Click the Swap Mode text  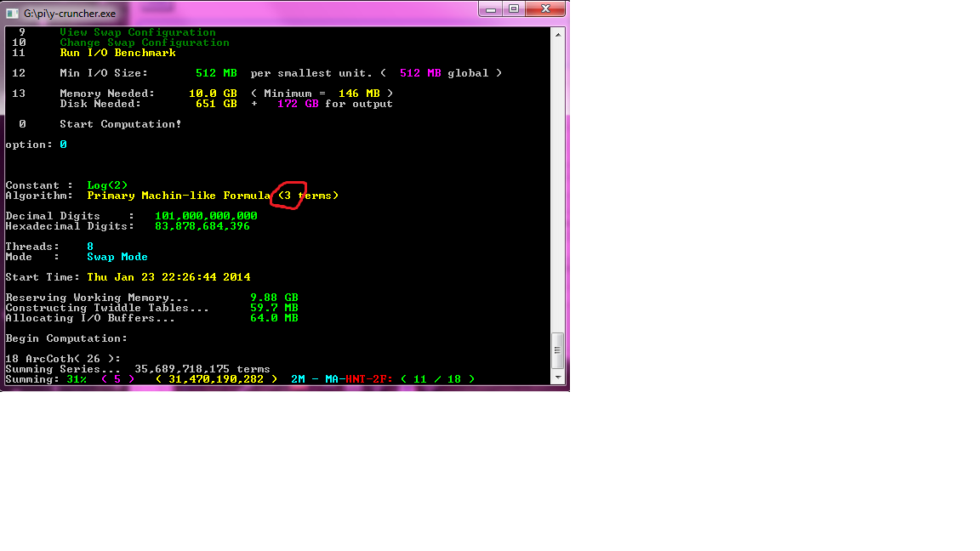point(117,257)
